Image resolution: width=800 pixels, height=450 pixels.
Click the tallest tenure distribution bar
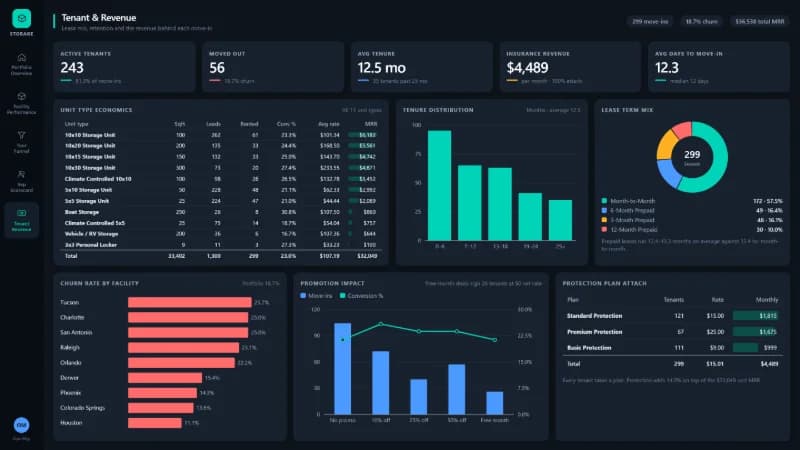(x=439, y=185)
